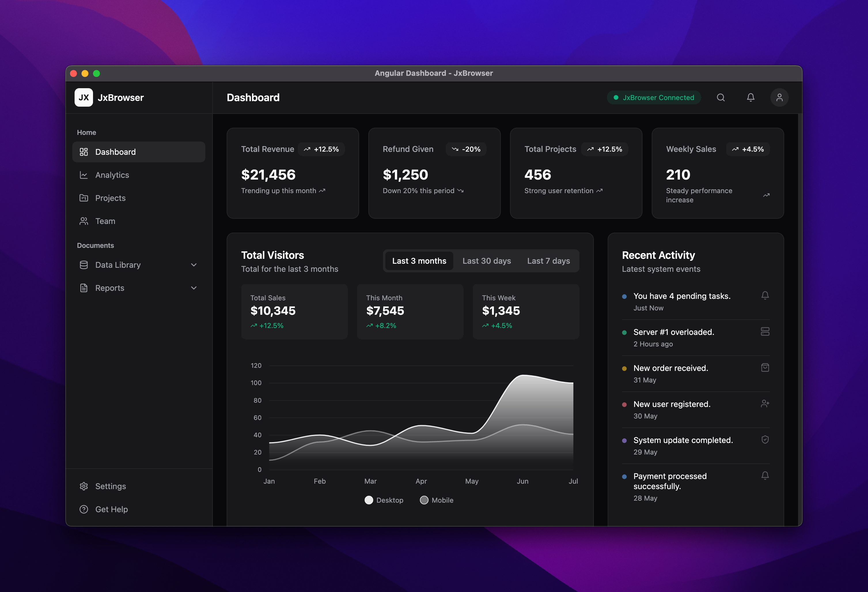Click the search magnifier icon in header

tap(721, 97)
